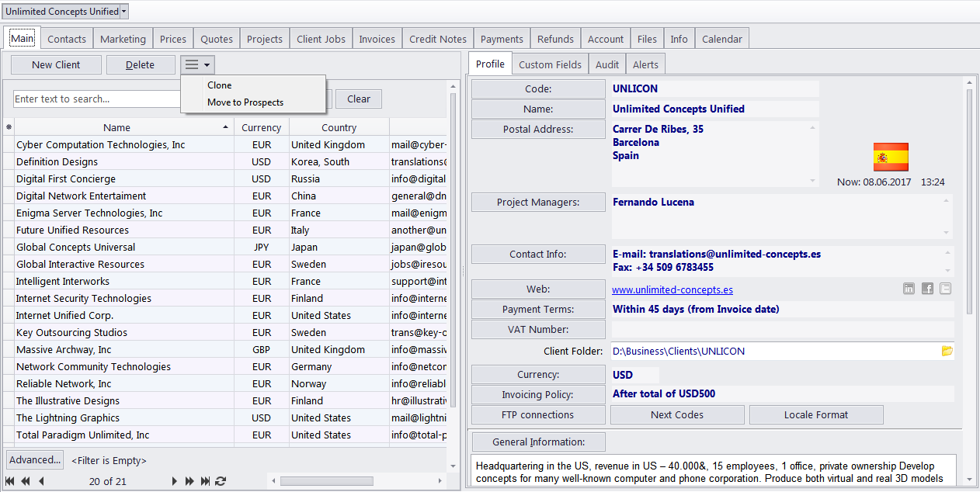Select Move to Prospects menu entry
Viewport: 980px width, 492px height.
coord(245,102)
